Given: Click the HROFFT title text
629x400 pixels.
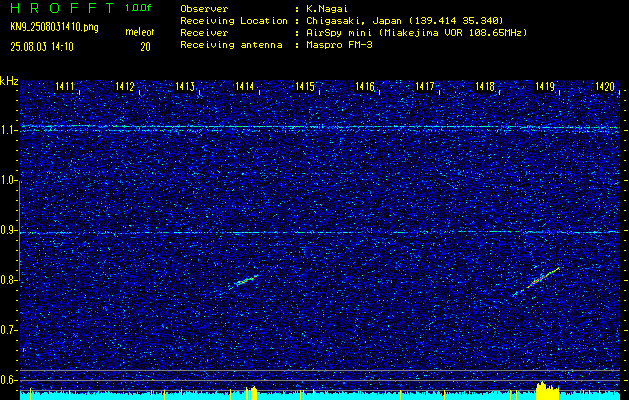Looking at the screenshot, I should click(x=62, y=8).
